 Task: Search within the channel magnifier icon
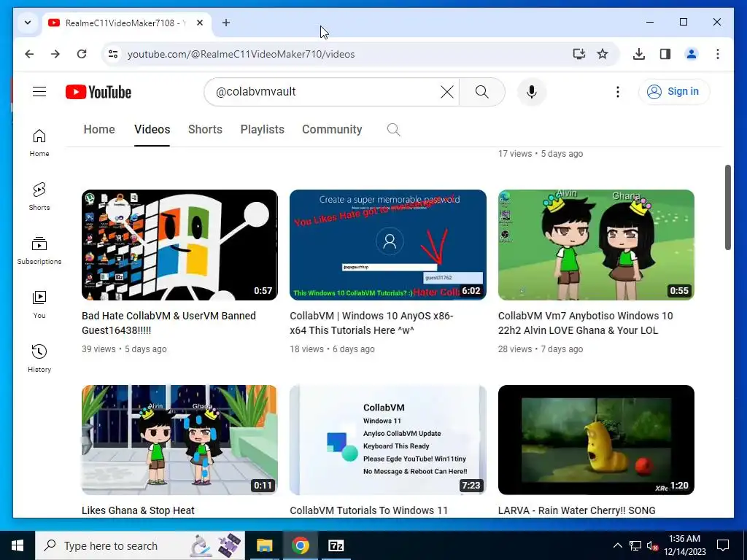pos(393,130)
